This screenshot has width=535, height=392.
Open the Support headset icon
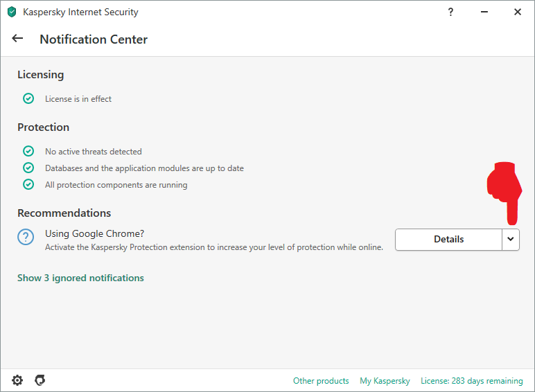[40, 380]
